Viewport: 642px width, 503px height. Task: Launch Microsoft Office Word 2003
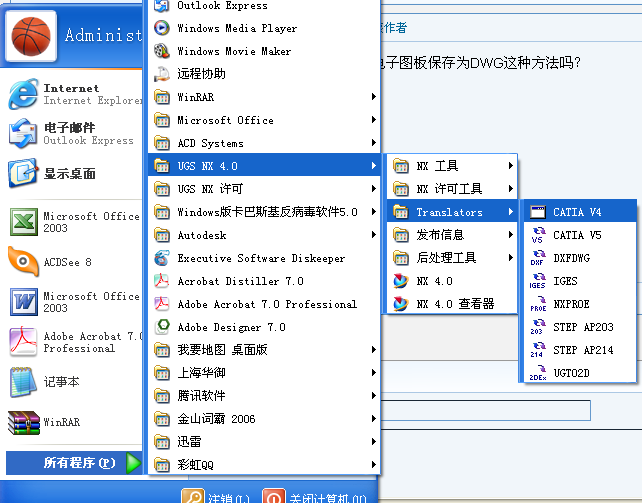coord(74,302)
